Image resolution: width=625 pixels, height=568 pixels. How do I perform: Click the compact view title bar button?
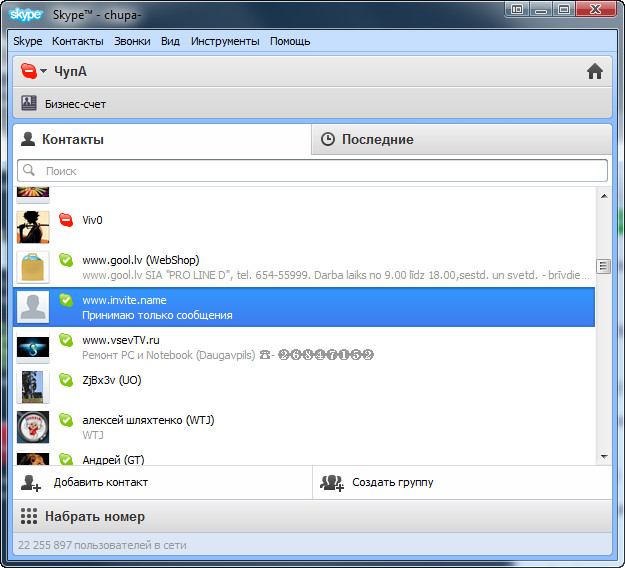coord(517,9)
